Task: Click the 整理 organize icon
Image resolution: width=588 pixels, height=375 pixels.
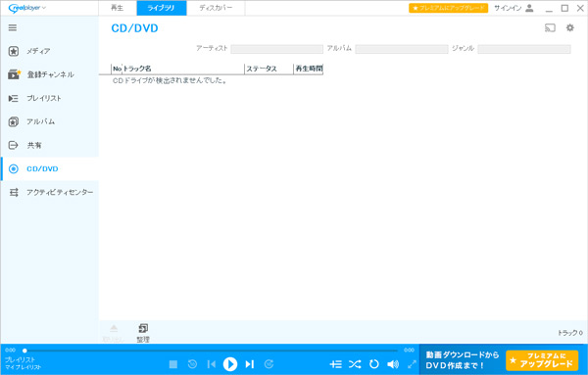Action: click(143, 333)
